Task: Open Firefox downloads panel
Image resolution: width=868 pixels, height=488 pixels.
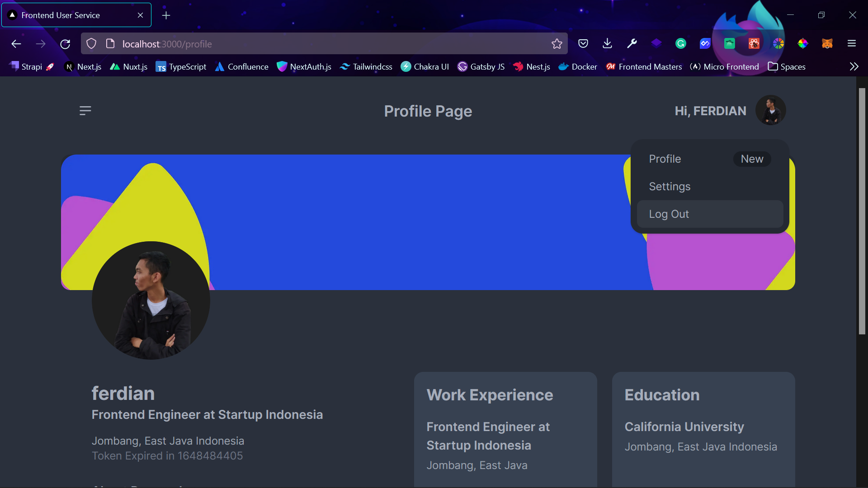Action: [x=607, y=44]
